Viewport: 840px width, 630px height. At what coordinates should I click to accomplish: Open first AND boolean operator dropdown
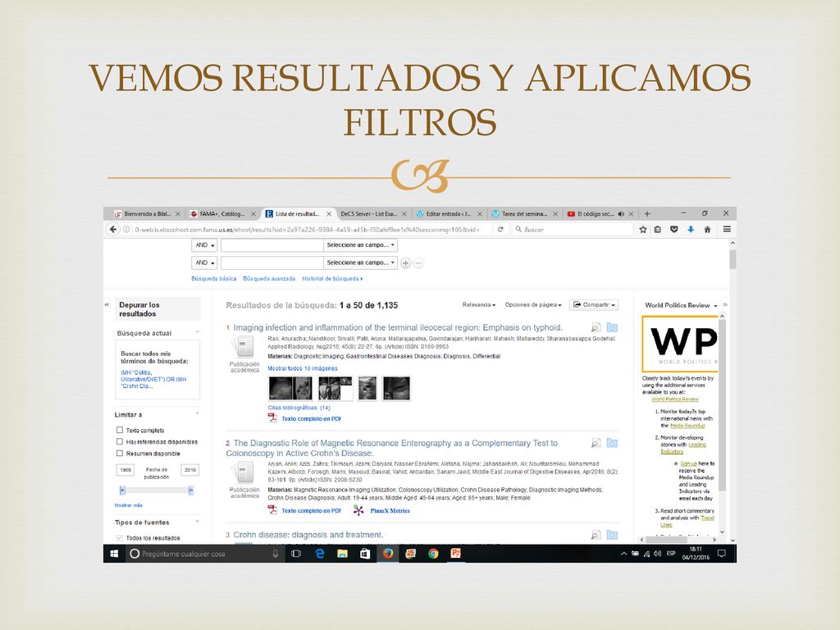click(204, 245)
